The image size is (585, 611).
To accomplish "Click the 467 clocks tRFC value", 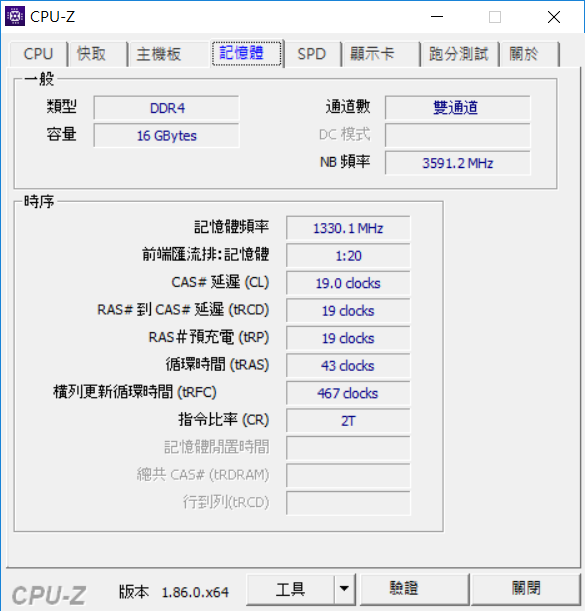I will (x=348, y=393).
